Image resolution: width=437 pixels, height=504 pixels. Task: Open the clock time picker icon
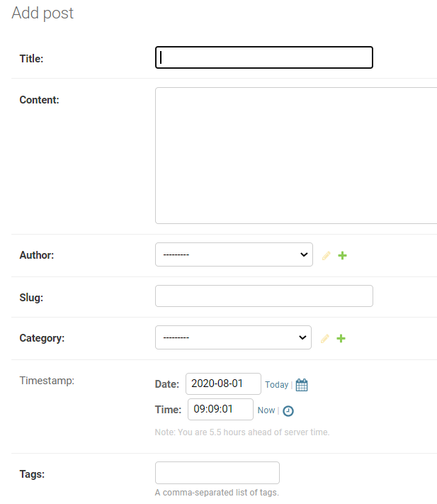coord(288,411)
